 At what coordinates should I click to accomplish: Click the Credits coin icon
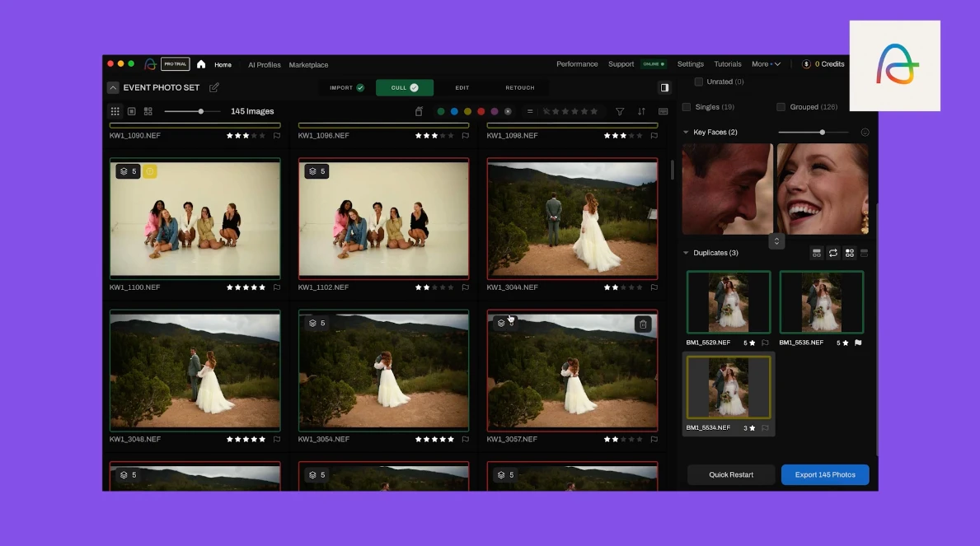tap(806, 64)
